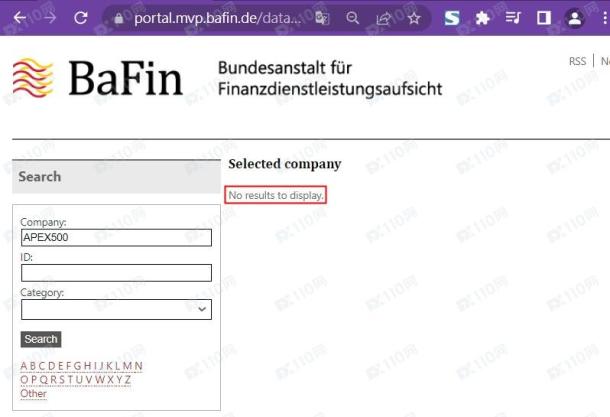Screen dimensions: 610x417
Task: Click the portal.mvp.bafin.de address bar
Action: tap(217, 18)
